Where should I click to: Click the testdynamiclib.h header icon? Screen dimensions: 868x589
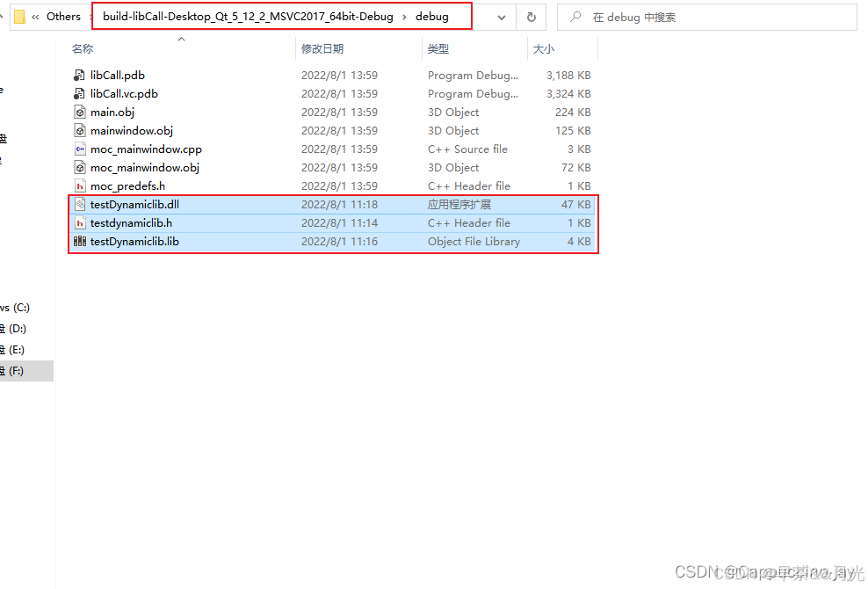[80, 222]
